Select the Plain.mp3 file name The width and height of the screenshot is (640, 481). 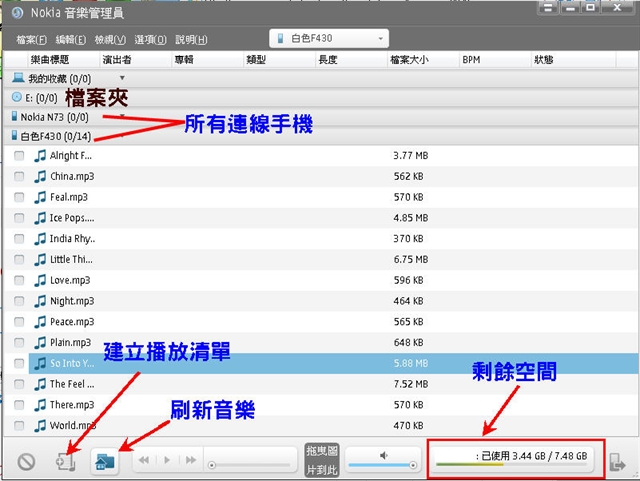[x=70, y=342]
